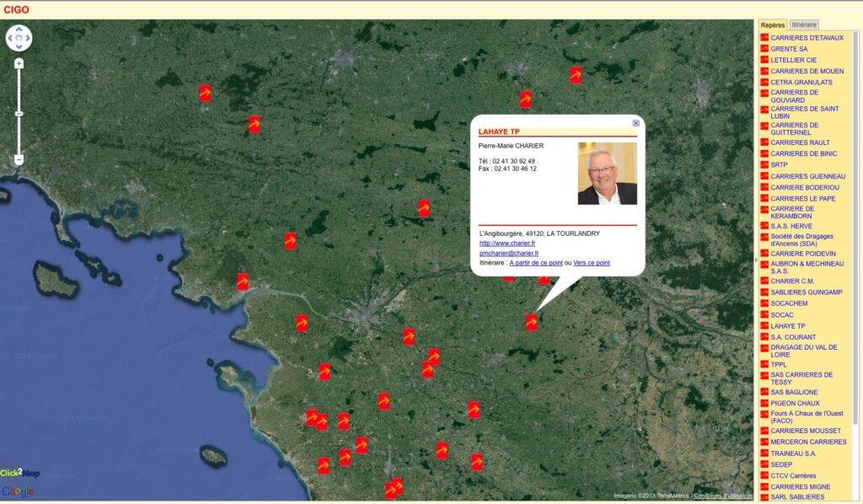Select LETELLIER CIE in the list
Image resolution: width=863 pixels, height=504 pixels.
[x=793, y=60]
